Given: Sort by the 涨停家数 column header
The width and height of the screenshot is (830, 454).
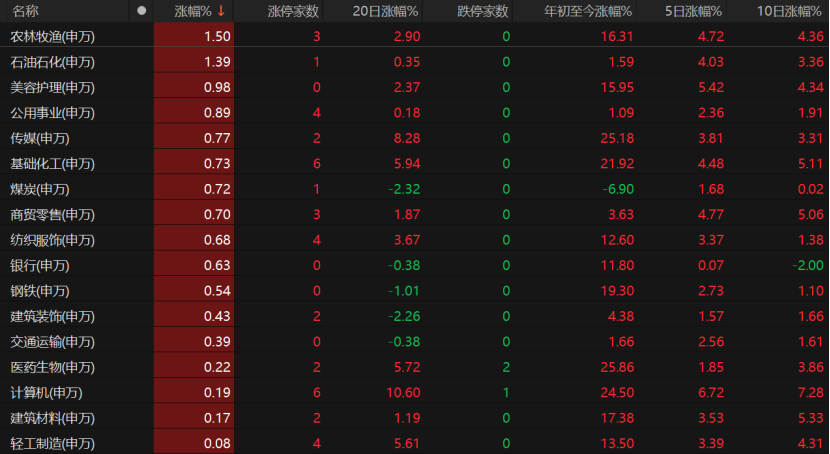Looking at the screenshot, I should click(293, 11).
